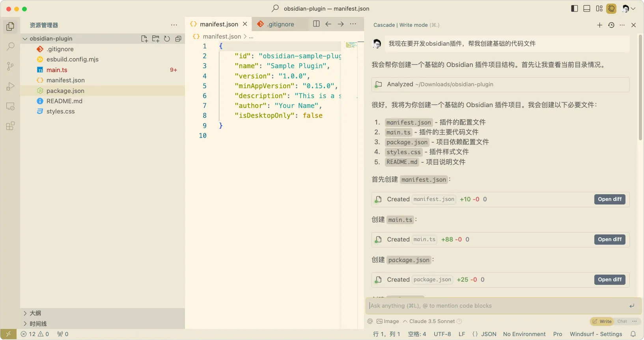The height and width of the screenshot is (340, 644).
Task: Open the Explorer view in activity bar
Action: coord(10,26)
